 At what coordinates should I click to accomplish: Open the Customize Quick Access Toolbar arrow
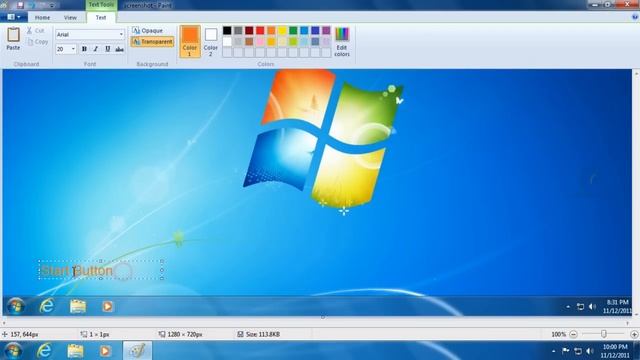[x=52, y=5]
